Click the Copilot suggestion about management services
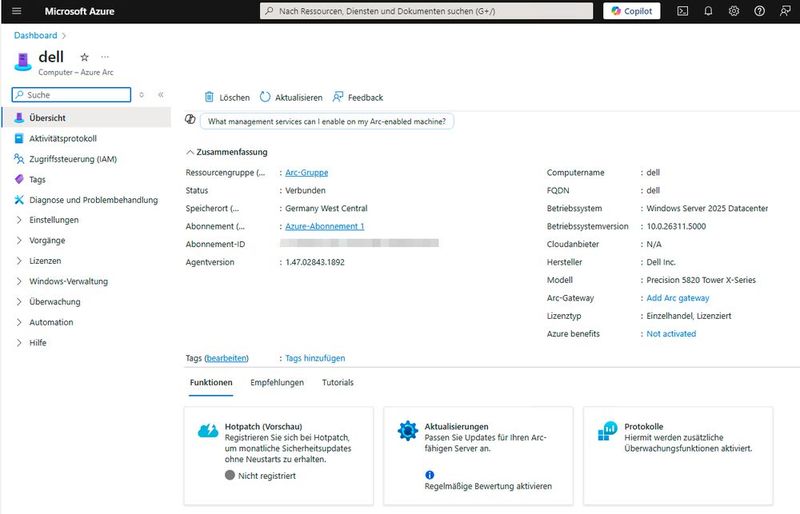The width and height of the screenshot is (800, 514). [327, 121]
